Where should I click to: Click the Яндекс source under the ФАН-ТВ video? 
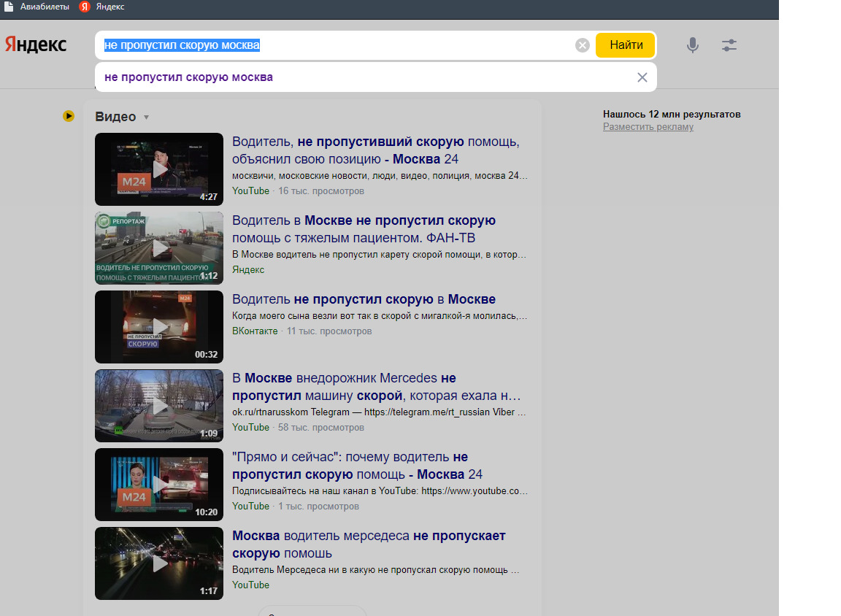(x=248, y=269)
